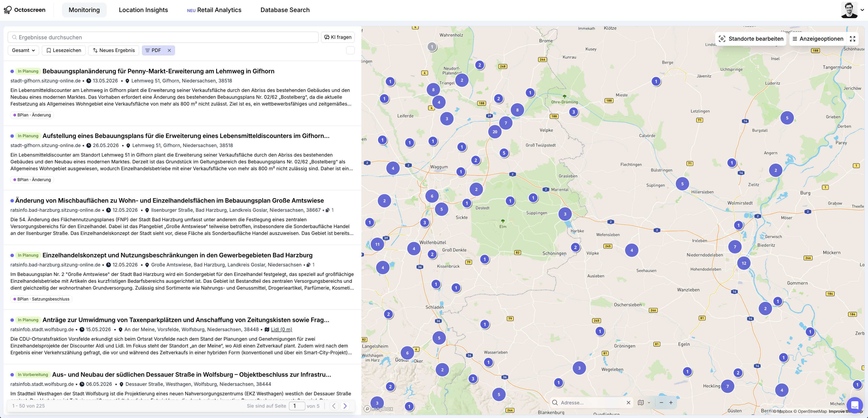Filter by Lesezeichen bookmarks
The height and width of the screenshot is (418, 868).
coord(64,50)
